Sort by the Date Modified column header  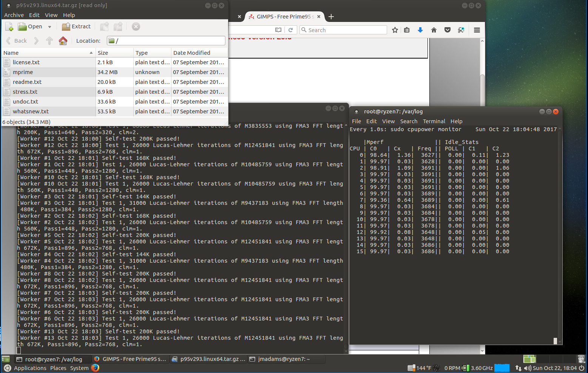(199, 53)
